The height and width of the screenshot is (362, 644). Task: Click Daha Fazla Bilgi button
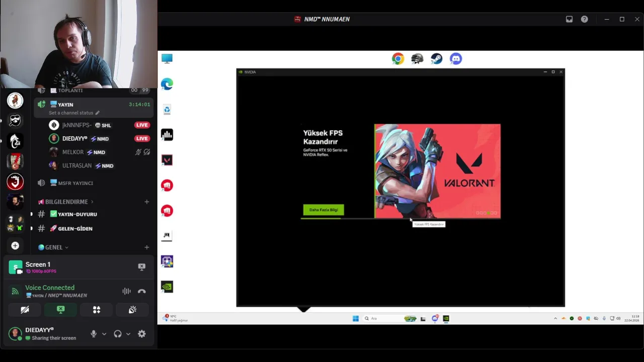click(x=324, y=210)
